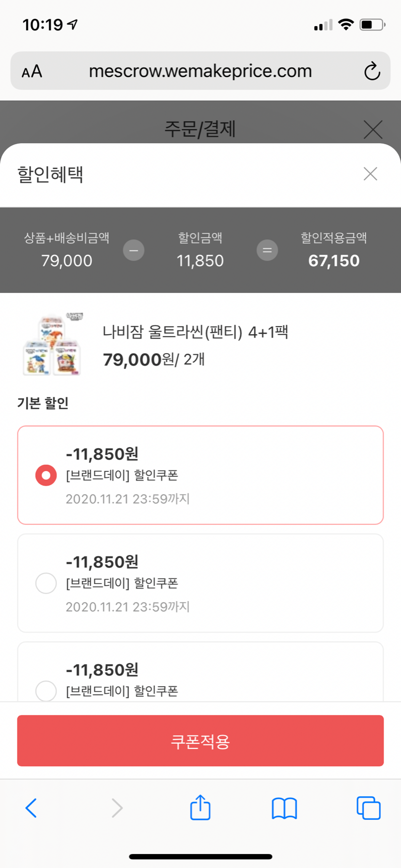
Task: Select the second 브랜드데이 coupon radio button
Action: coord(46,583)
